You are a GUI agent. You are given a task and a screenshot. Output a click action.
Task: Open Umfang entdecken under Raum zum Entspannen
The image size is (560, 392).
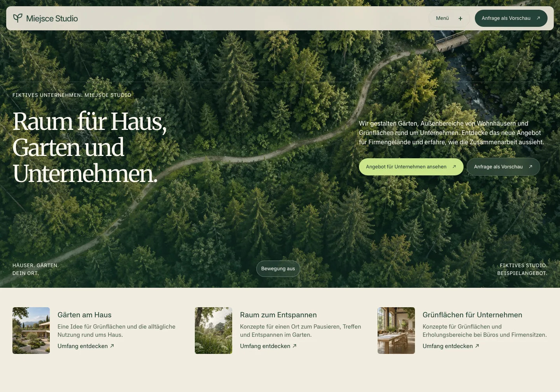268,346
